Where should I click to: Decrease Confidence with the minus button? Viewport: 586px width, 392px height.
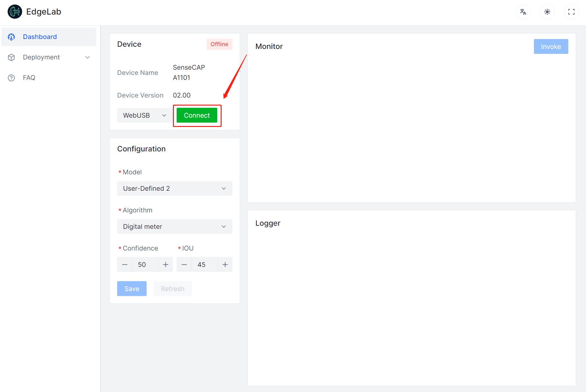125,264
